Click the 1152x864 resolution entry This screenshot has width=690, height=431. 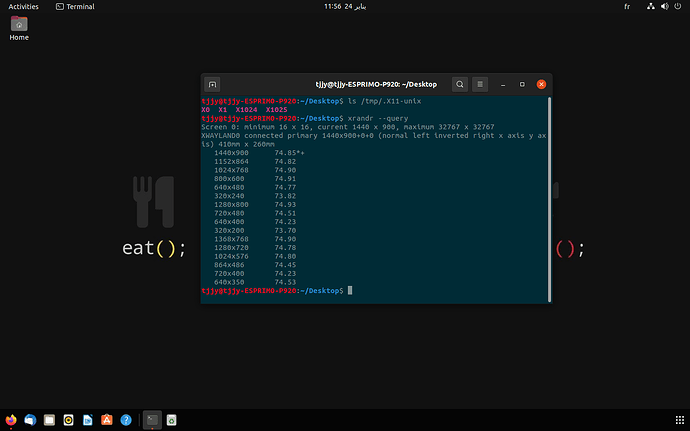(231, 162)
